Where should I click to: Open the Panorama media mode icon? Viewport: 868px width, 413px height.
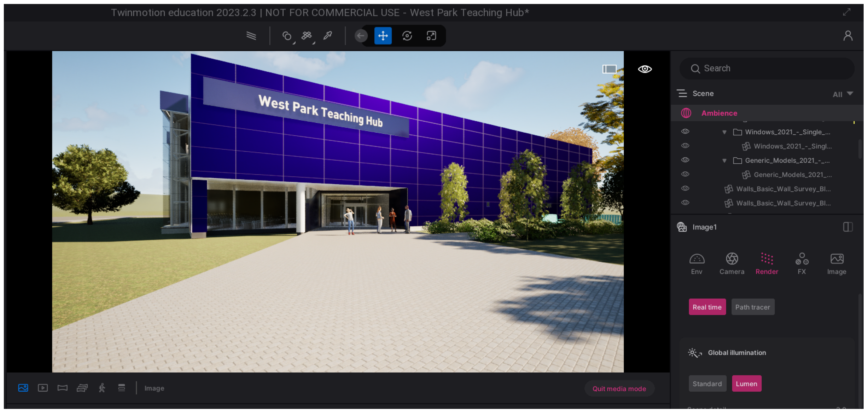(x=62, y=388)
